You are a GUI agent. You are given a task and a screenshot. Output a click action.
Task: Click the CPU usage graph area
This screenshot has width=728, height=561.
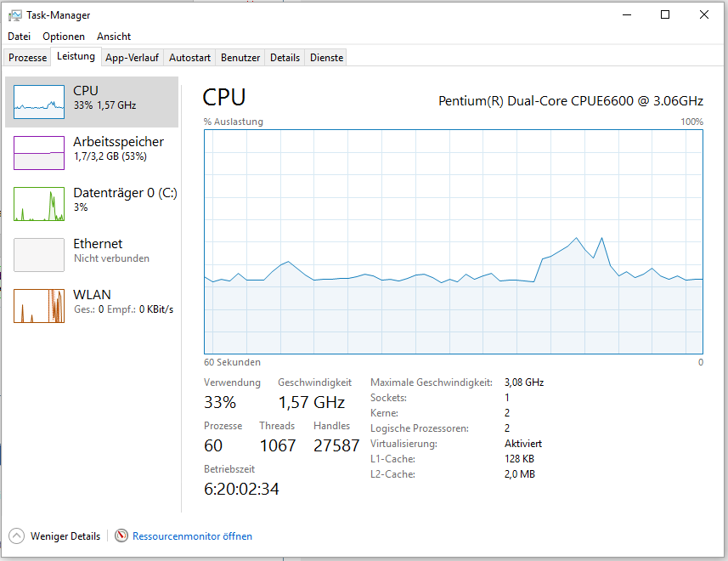453,241
